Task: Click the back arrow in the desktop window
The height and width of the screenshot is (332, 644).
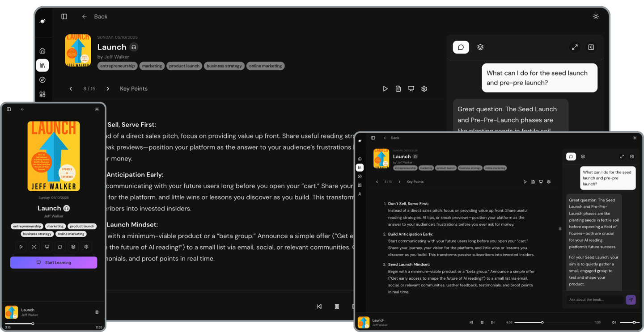Action: 85,17
